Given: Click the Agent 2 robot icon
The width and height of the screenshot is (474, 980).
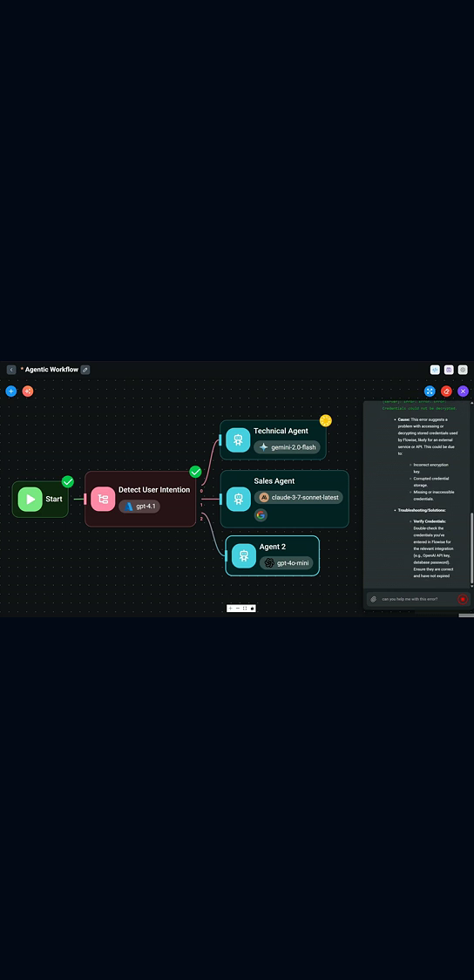Looking at the screenshot, I should (244, 555).
